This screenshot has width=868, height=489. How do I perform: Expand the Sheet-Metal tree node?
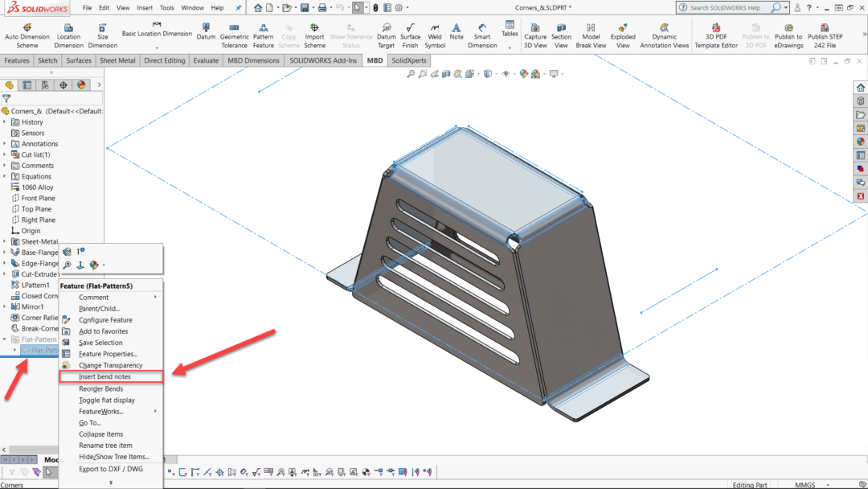point(6,240)
